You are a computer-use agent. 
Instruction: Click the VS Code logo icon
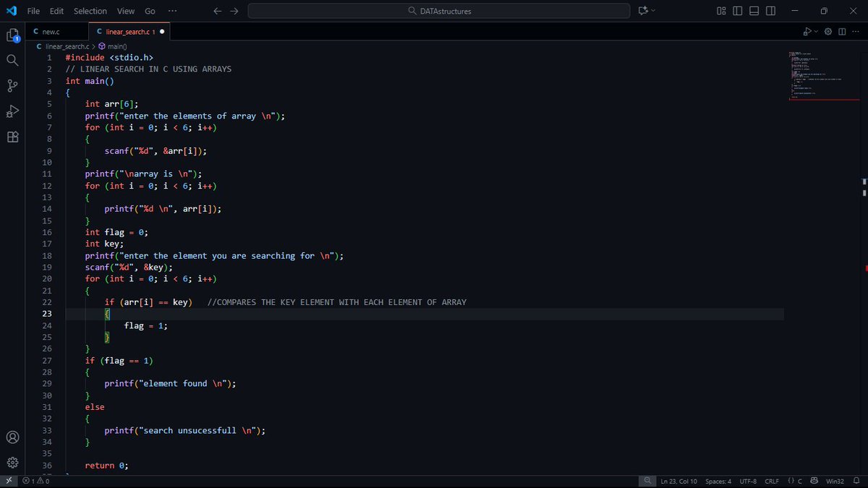coord(11,11)
